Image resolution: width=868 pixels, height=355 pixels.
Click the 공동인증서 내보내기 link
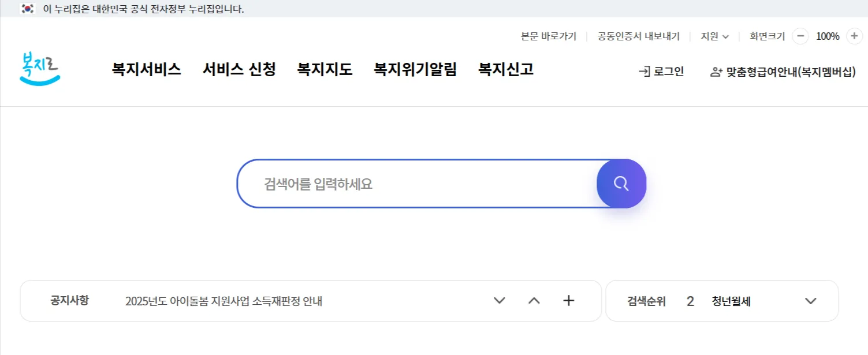coord(637,36)
